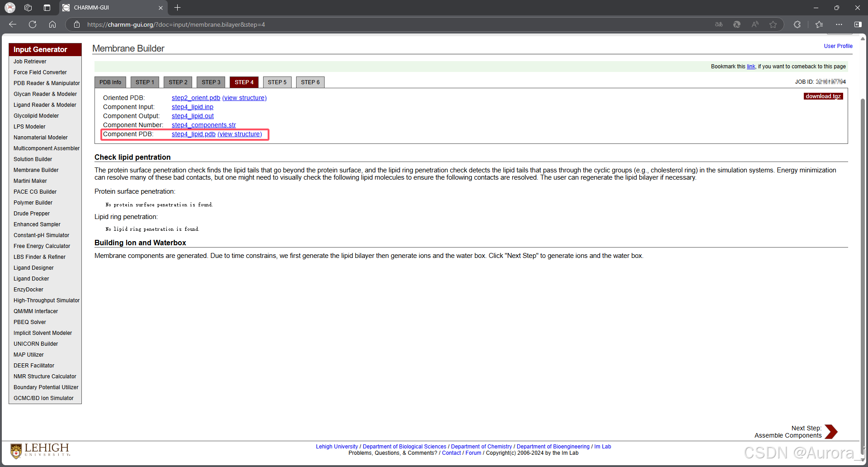This screenshot has height=467, width=868.
Task: Switch to STEP 2 tab
Action: 178,82
